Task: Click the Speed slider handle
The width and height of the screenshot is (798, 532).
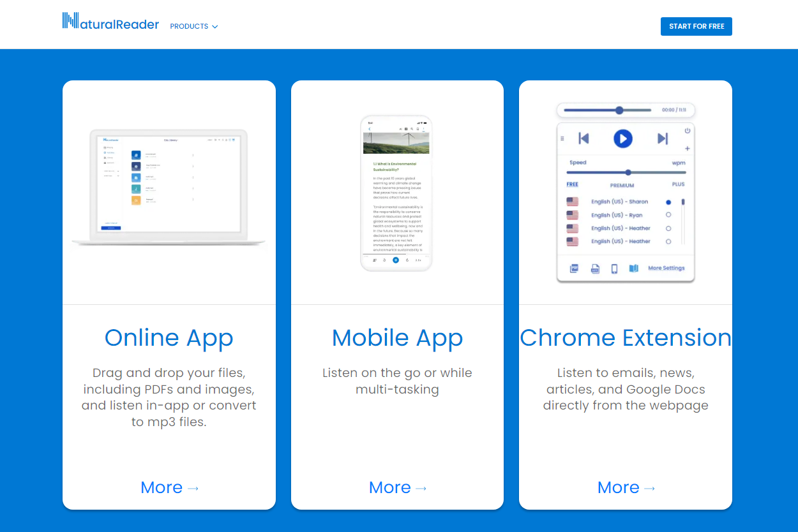Action: pos(628,172)
